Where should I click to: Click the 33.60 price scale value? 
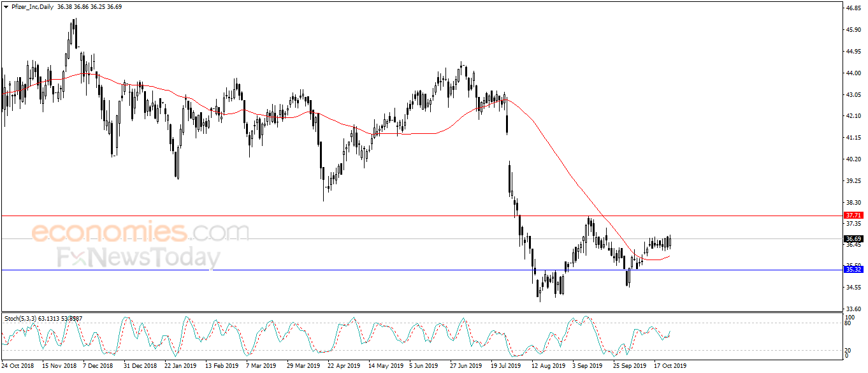click(x=853, y=309)
